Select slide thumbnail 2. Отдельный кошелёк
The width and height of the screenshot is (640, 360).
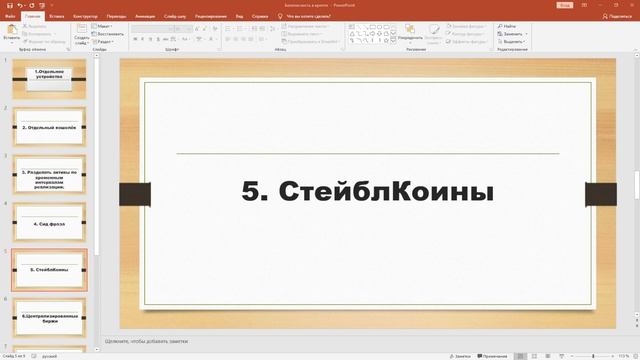click(49, 127)
